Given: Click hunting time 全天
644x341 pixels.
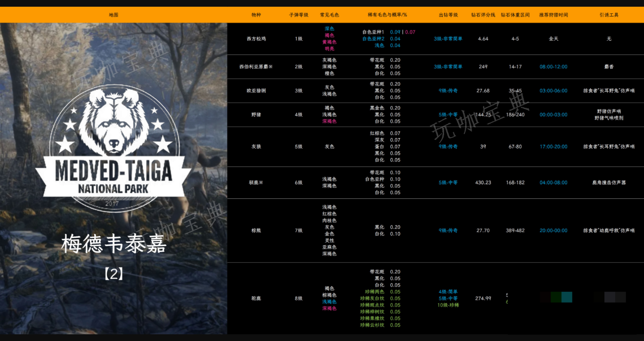Looking at the screenshot, I should click(554, 39).
